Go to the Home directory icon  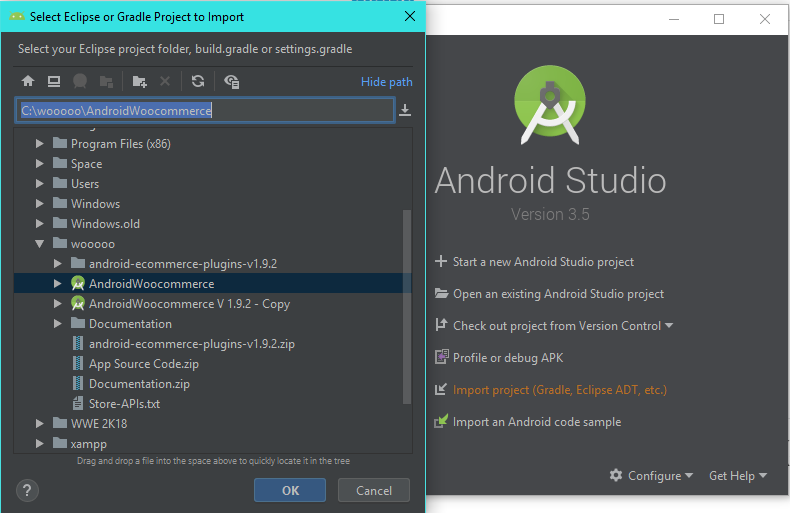(x=28, y=81)
